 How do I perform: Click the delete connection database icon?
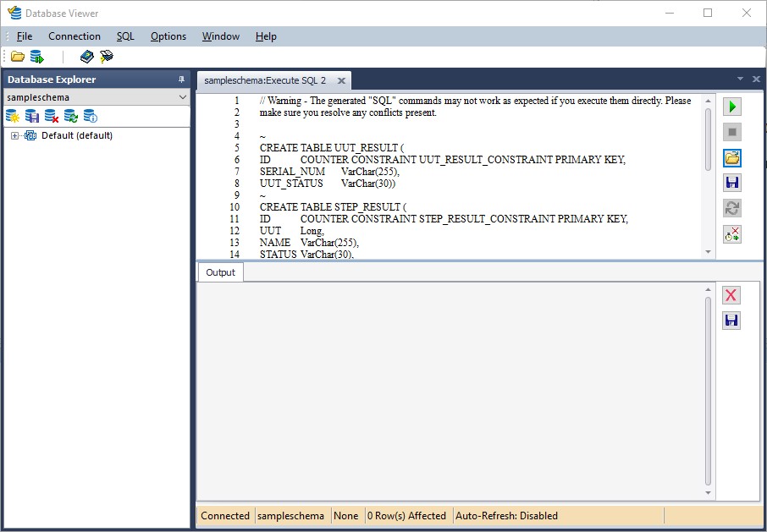52,116
